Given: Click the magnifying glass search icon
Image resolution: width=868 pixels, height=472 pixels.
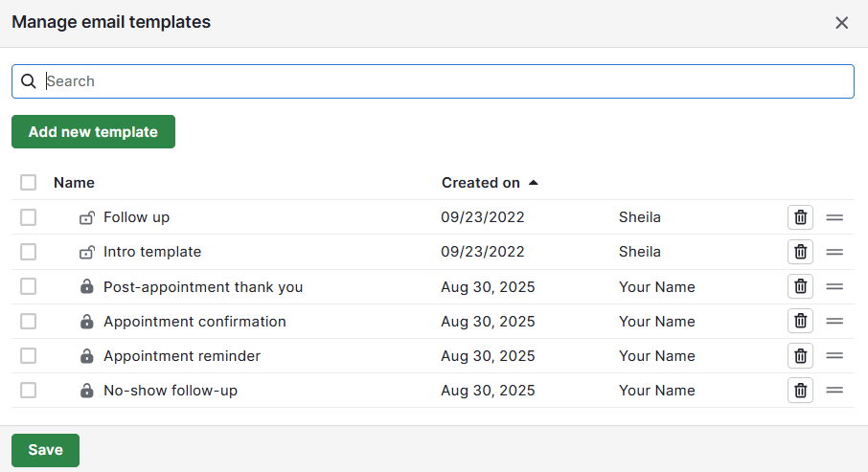Looking at the screenshot, I should [28, 81].
